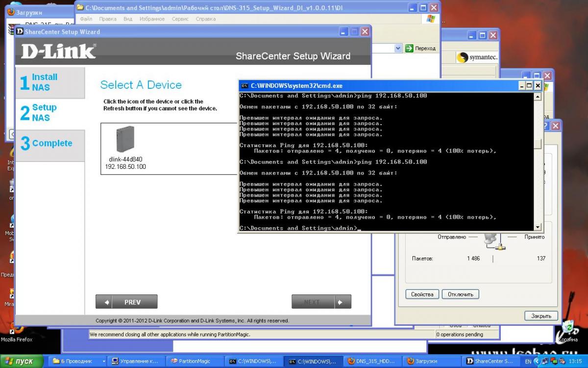Click the cmd window scrollbar down arrow
This screenshot has height=368, width=588.
point(538,227)
